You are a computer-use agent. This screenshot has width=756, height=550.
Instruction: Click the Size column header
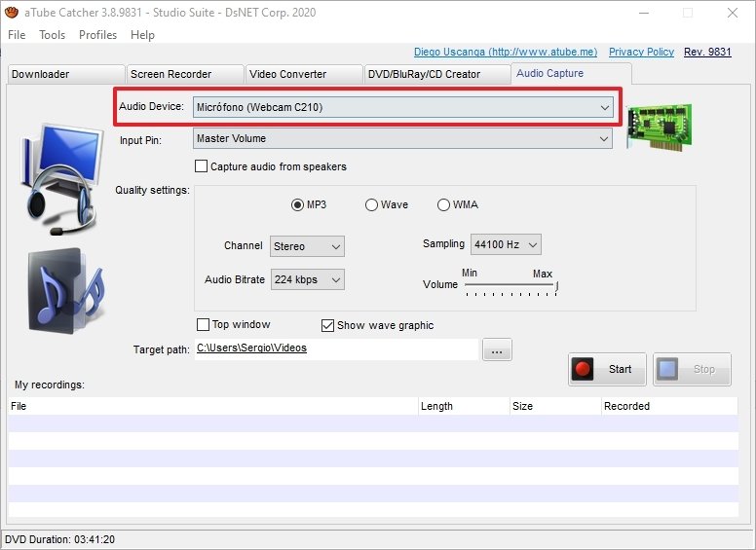coord(555,406)
